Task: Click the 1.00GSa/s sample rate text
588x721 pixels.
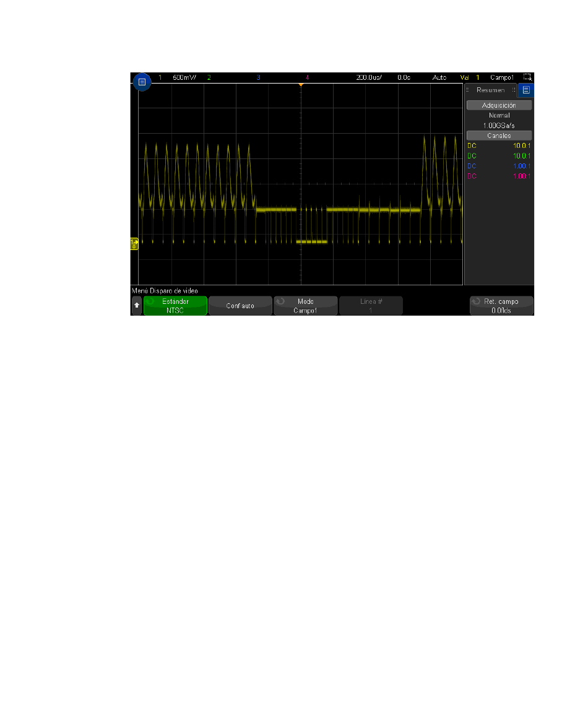Action: [499, 126]
